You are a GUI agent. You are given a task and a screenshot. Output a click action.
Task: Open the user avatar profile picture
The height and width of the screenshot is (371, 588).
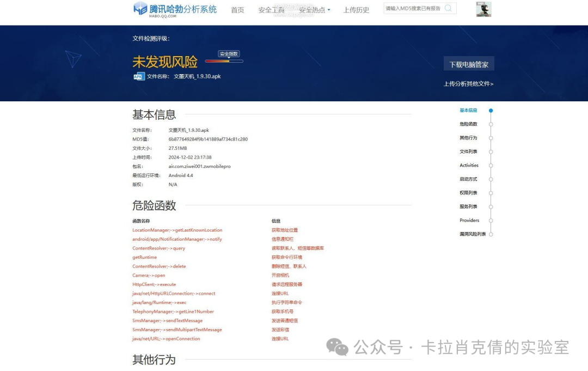[483, 9]
